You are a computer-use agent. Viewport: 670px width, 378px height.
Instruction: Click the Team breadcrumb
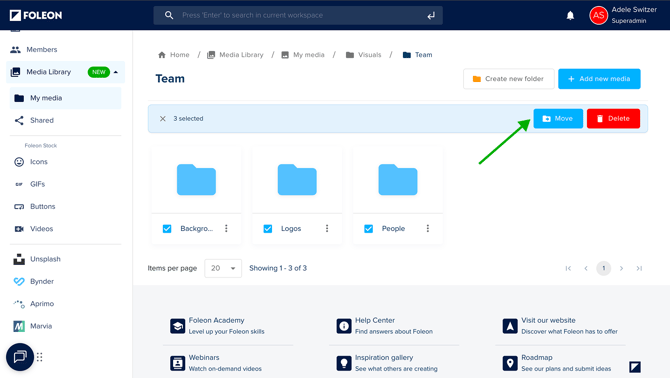tap(417, 55)
